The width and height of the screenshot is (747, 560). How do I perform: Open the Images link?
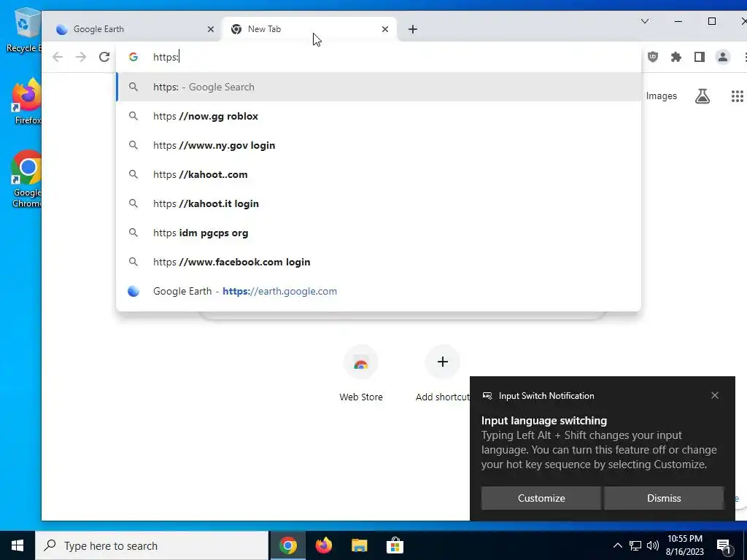click(x=661, y=96)
